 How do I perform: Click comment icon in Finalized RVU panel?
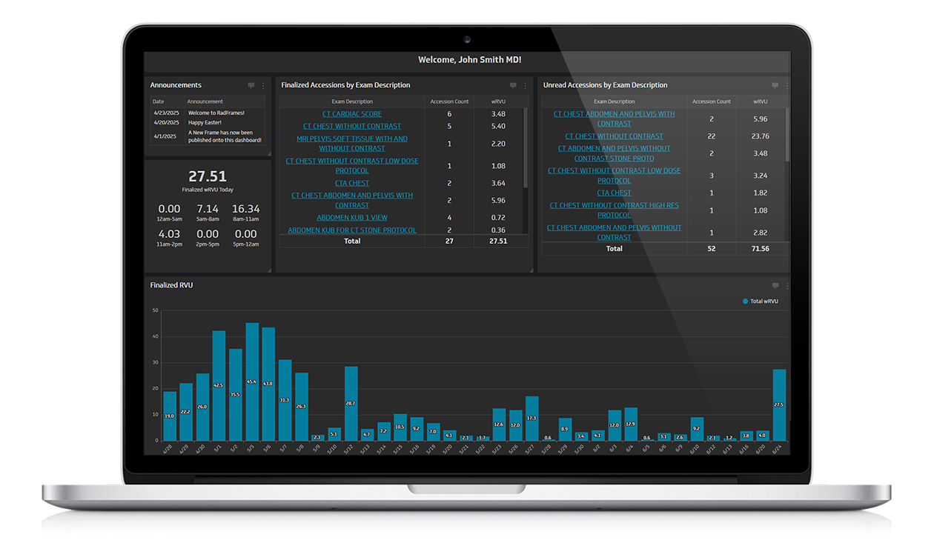pyautogui.click(x=775, y=286)
